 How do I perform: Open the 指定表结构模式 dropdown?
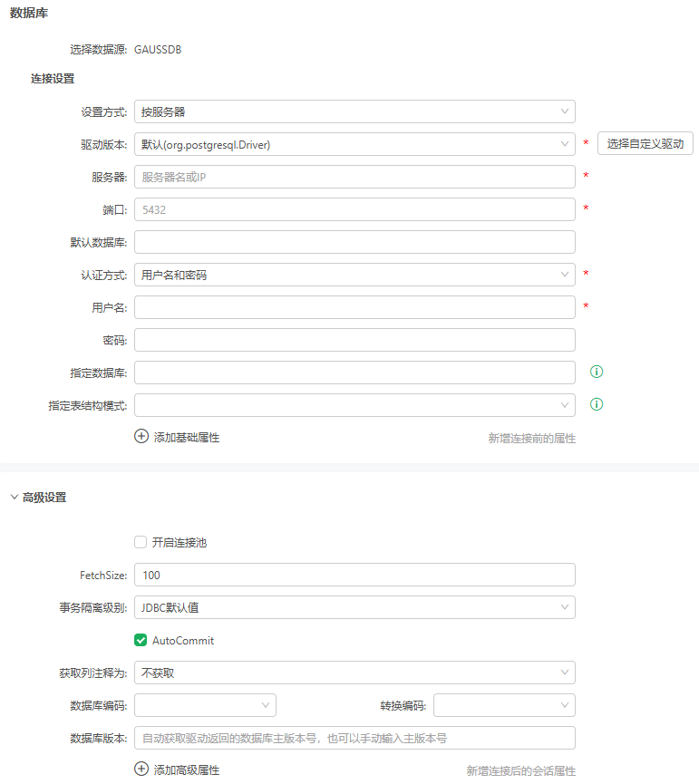click(x=354, y=405)
